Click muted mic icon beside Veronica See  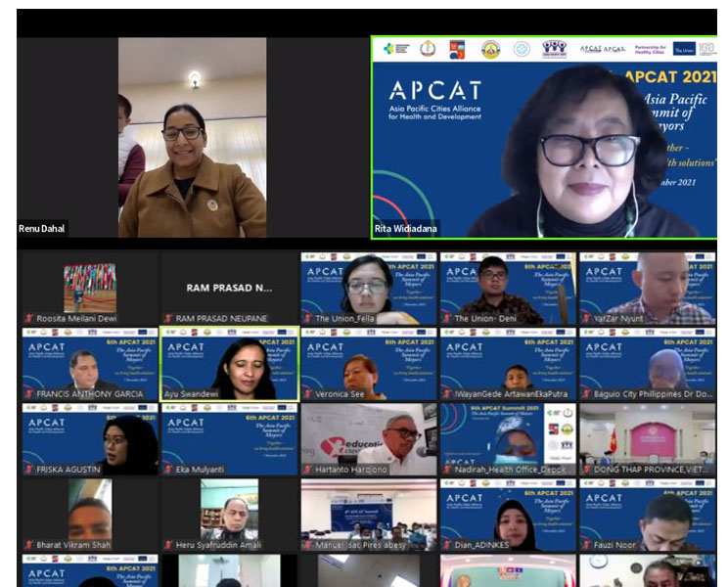point(307,394)
